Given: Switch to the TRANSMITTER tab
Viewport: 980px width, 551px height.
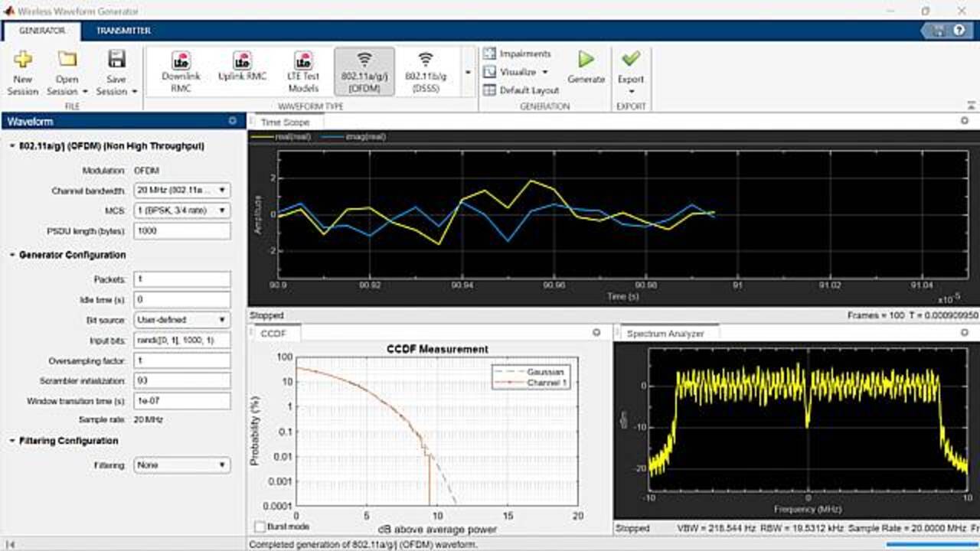Looking at the screenshot, I should pyautogui.click(x=122, y=31).
